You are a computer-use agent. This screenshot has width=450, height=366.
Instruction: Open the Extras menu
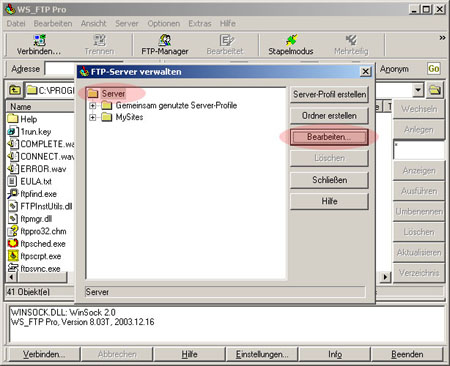(x=200, y=24)
